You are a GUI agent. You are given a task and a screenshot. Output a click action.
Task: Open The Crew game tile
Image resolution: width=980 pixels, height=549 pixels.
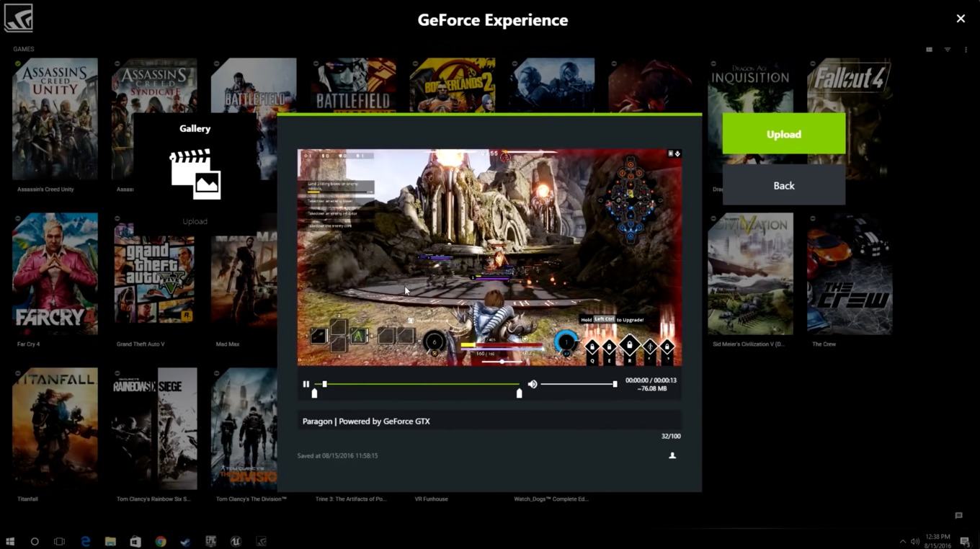(850, 274)
